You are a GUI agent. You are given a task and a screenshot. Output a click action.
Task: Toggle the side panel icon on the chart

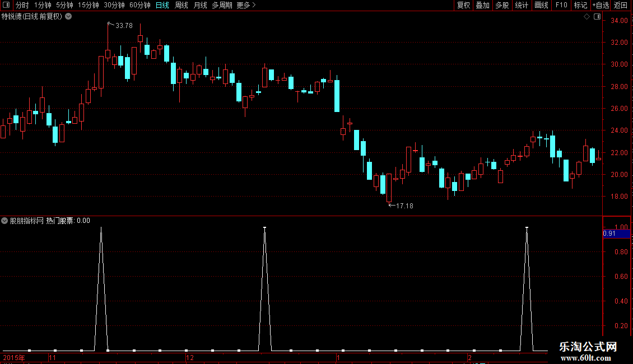click(597, 17)
